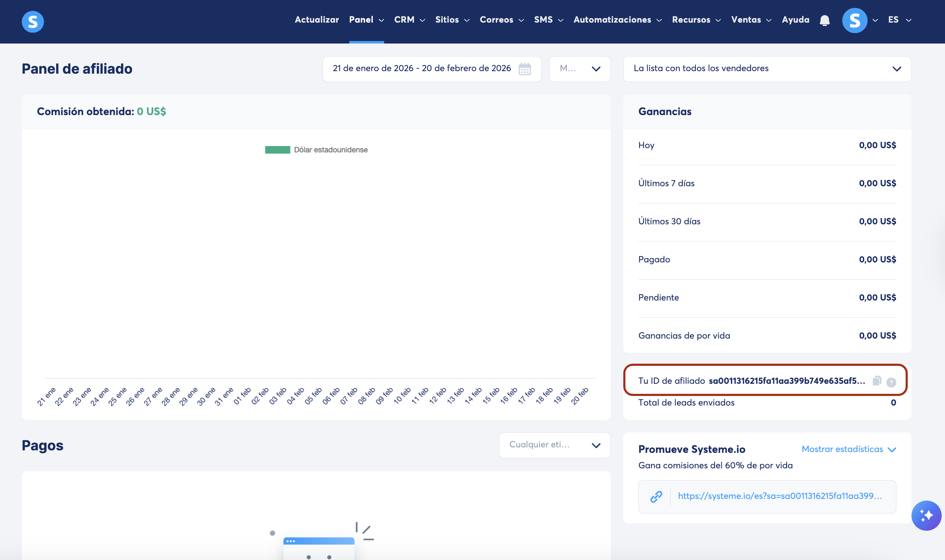Click the date range input field
This screenshot has width=945, height=560.
[421, 69]
